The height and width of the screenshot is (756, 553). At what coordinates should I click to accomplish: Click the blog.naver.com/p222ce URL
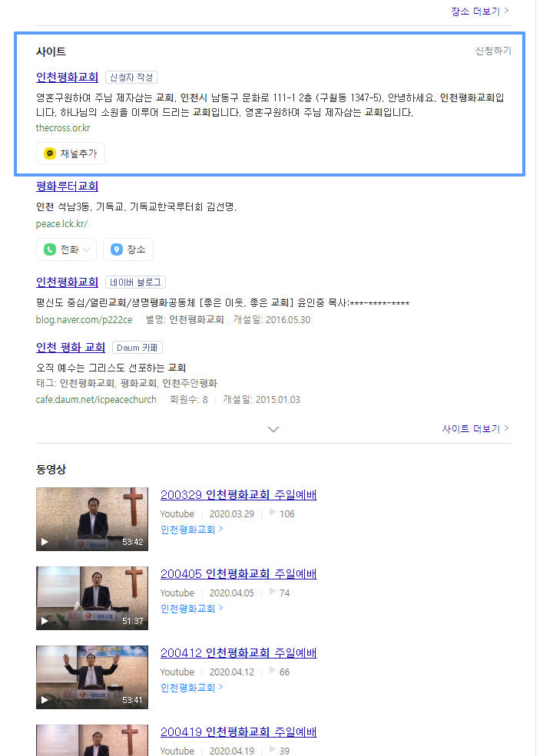[x=84, y=319]
